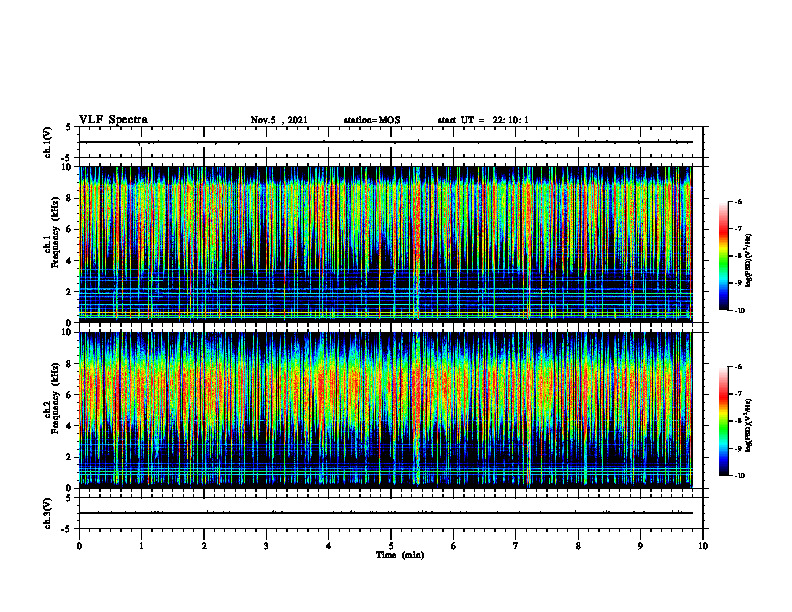Click inside the ch.1 spectrogram panel
Screen dimensions: 792x612
(385, 244)
